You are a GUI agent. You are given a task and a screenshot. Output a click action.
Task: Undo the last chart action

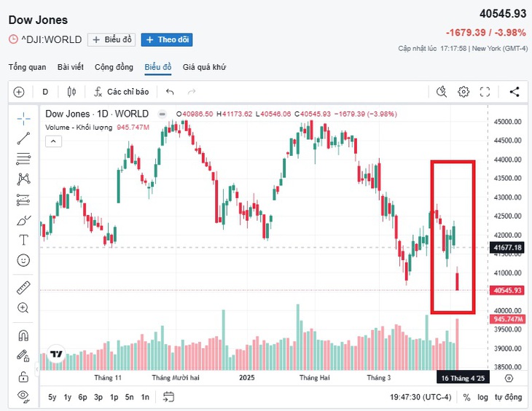point(170,92)
